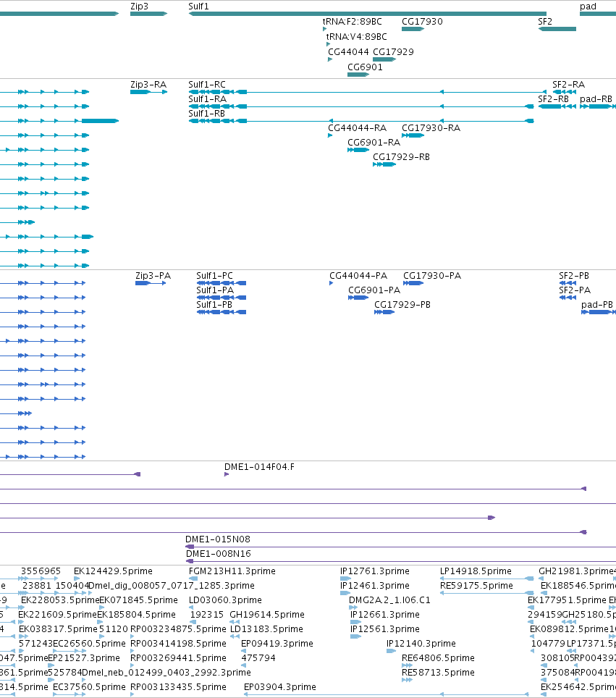
Task: Click the pad gene label
Action: 588,7
